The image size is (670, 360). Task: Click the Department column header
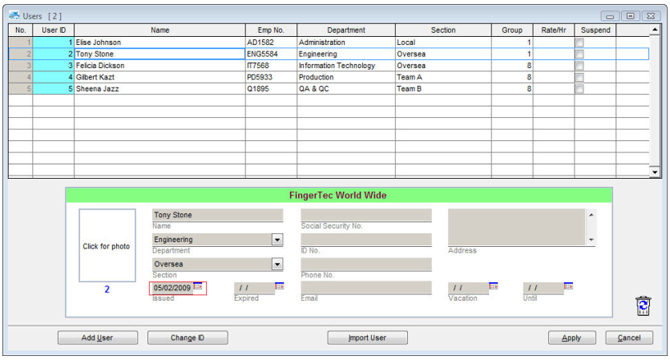click(x=346, y=30)
